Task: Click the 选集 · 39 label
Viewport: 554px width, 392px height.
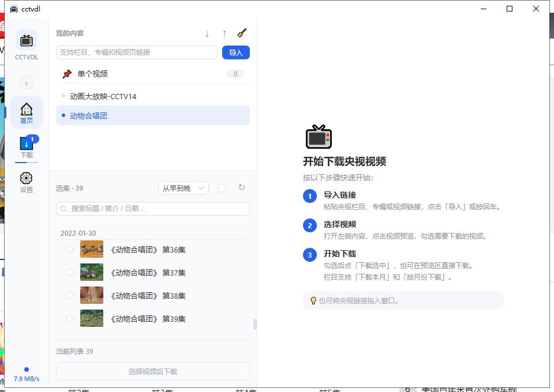Action: [69, 189]
